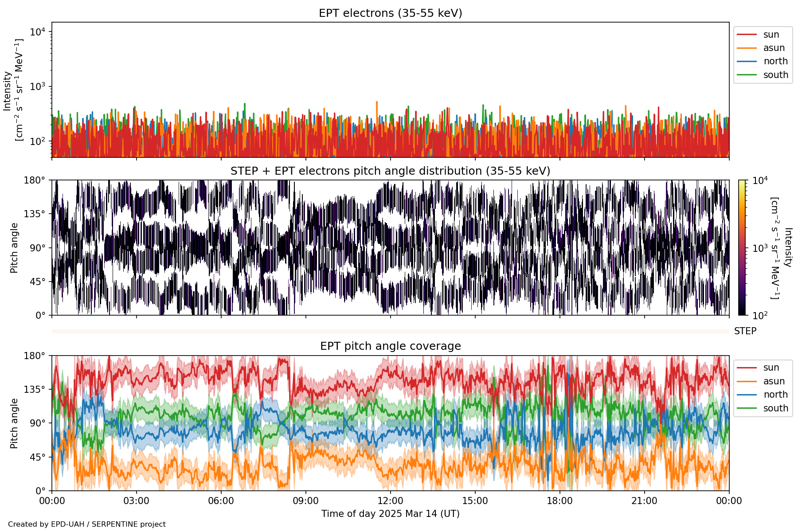Click the vertical intensity colorbar
Image resolution: width=798 pixels, height=532 pixels.
tap(742, 247)
